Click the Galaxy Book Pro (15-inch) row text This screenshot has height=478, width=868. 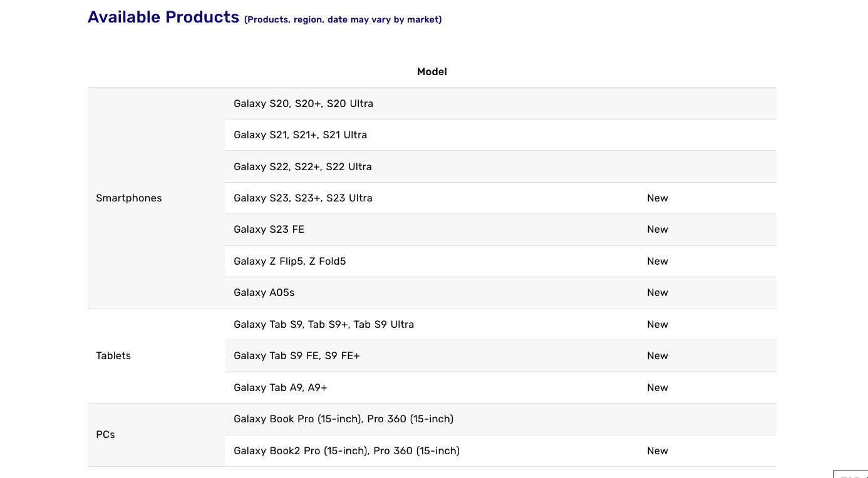344,419
